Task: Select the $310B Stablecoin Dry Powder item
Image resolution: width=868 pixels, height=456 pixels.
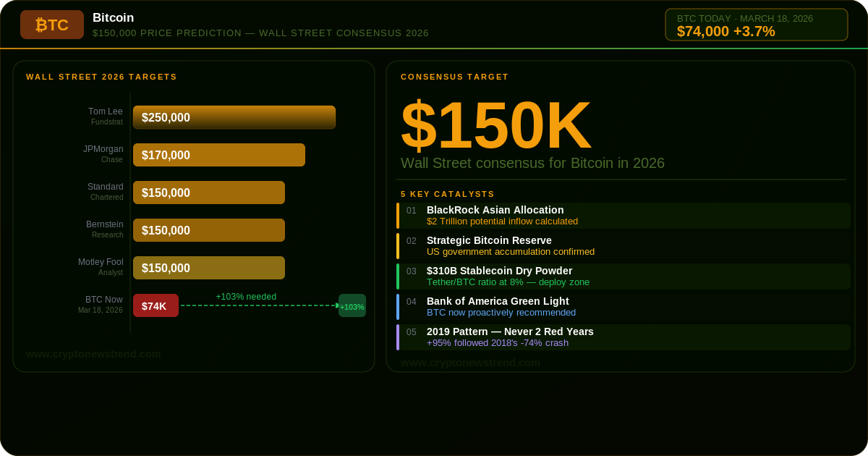Action: [x=623, y=276]
